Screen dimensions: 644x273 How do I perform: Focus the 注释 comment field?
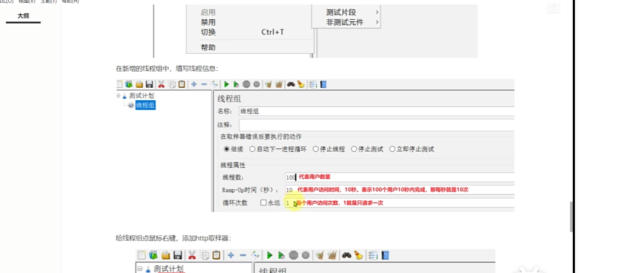coord(377,125)
